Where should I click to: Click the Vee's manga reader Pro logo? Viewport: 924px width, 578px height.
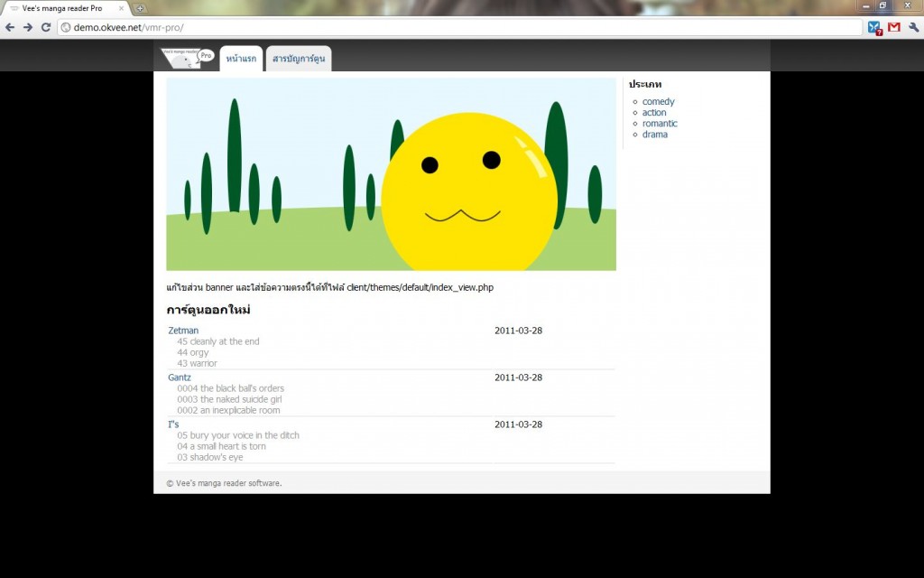pyautogui.click(x=188, y=59)
